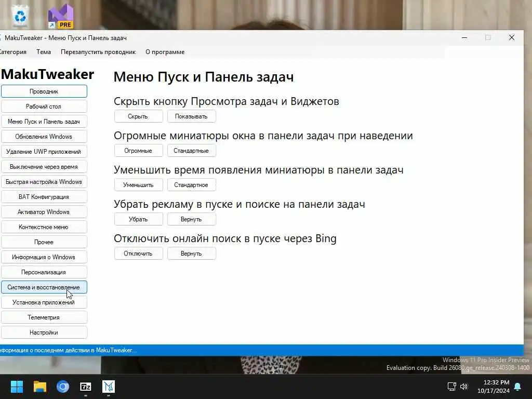Click Перезапустить проводник in the menu bar

[x=98, y=52]
